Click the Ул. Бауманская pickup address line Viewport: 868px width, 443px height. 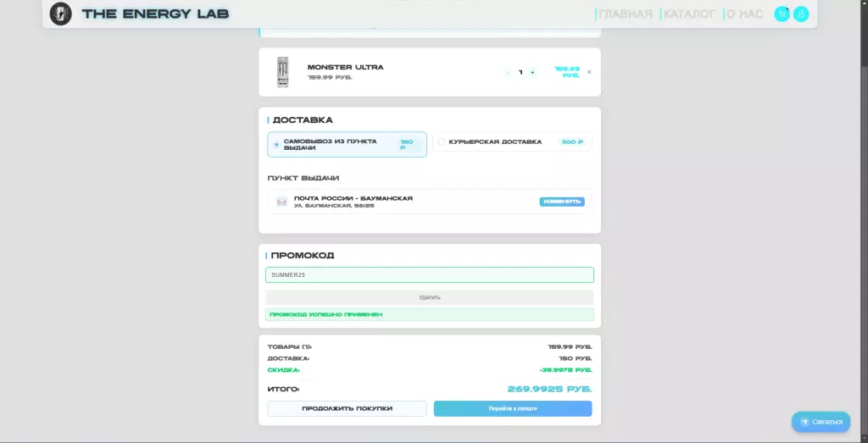point(334,207)
